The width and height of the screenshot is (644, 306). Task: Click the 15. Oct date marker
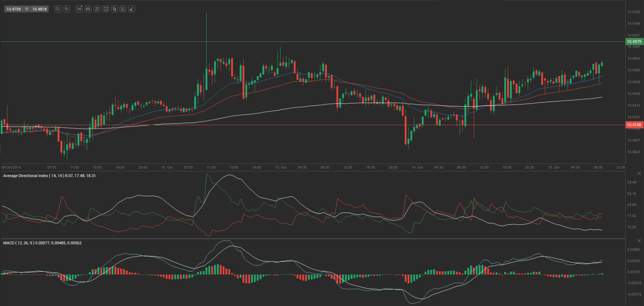click(554, 167)
